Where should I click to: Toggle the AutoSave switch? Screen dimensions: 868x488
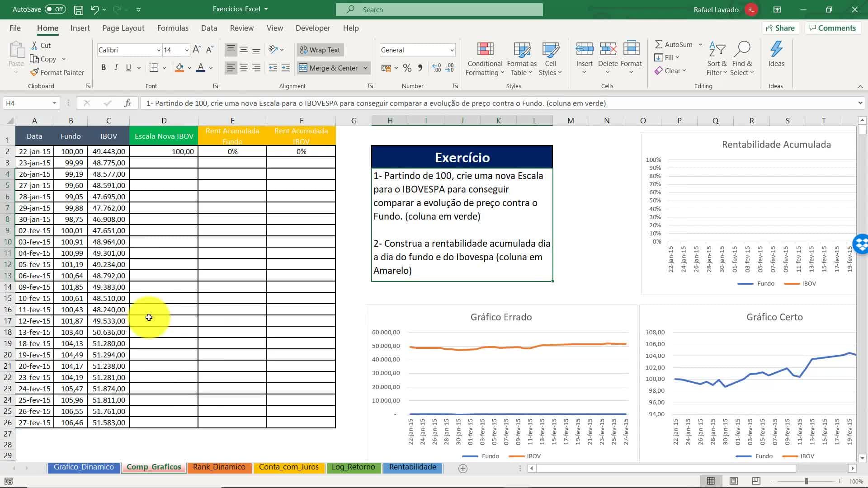pyautogui.click(x=55, y=9)
